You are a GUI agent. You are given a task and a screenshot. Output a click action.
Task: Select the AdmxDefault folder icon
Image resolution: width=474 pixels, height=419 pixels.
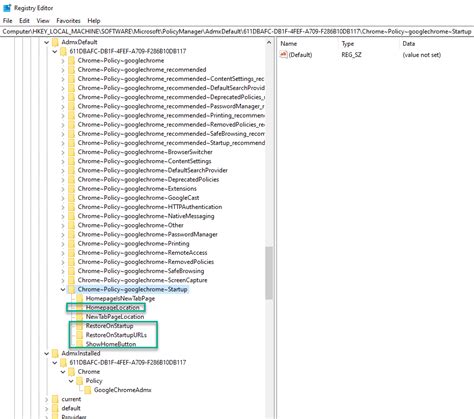click(x=55, y=42)
